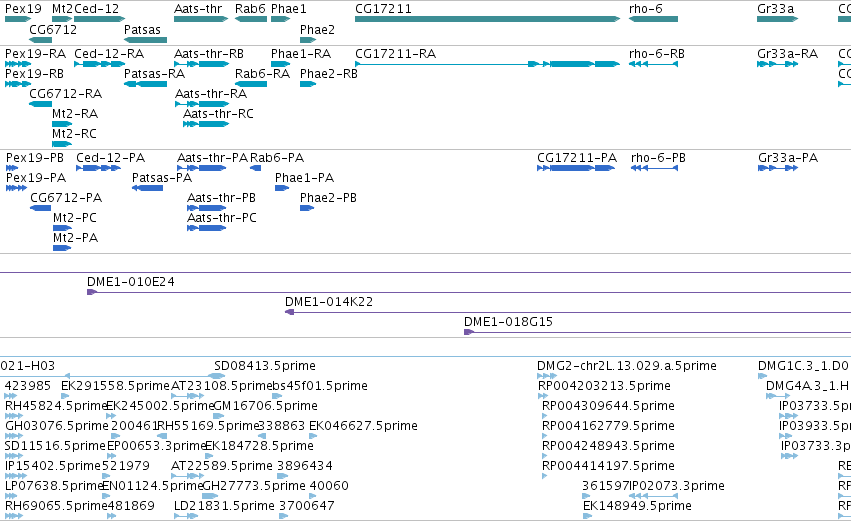Select the Phae1 gene label

pos(289,9)
